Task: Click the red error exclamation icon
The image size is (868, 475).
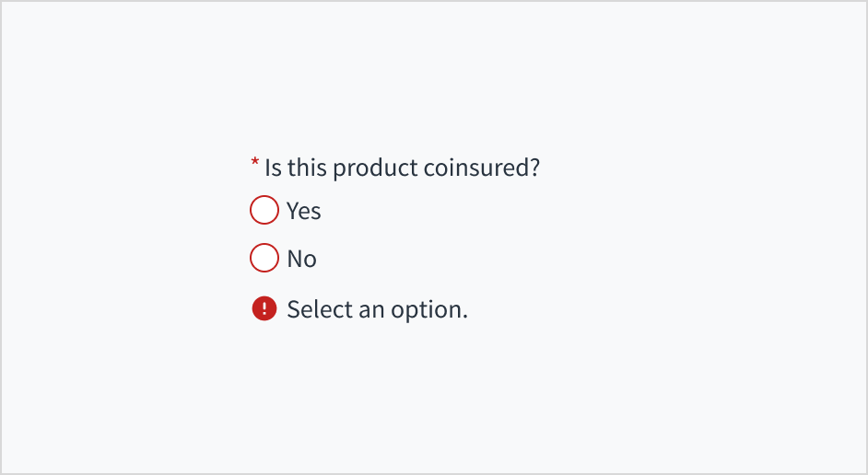Action: point(264,309)
